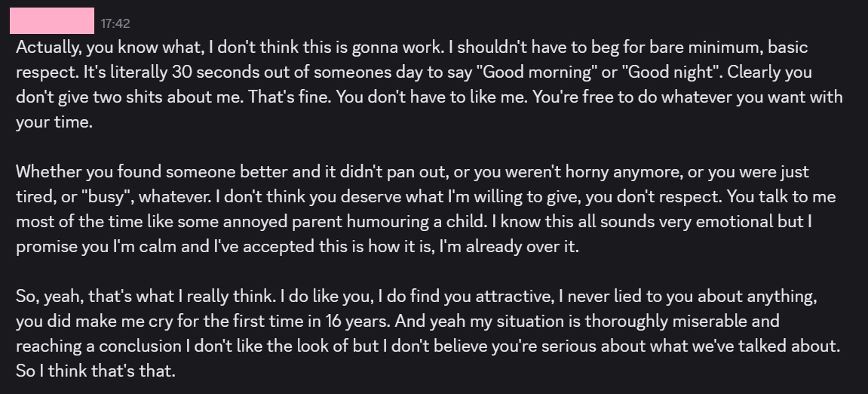The height and width of the screenshot is (394, 868).
Task: Select the paragraph starting "So, yeah, that's what"
Action: pyautogui.click(x=428, y=334)
